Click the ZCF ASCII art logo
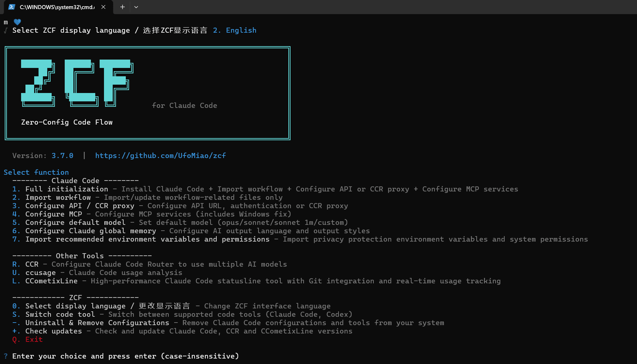The image size is (637, 364). (x=77, y=83)
